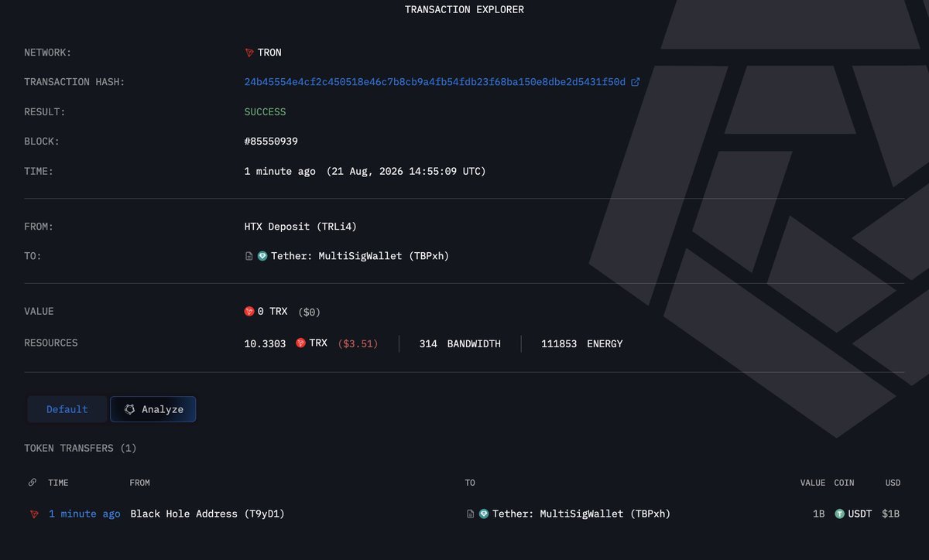Click Tether logo in transfer row recipient
This screenshot has height=560, width=929.
pos(484,514)
